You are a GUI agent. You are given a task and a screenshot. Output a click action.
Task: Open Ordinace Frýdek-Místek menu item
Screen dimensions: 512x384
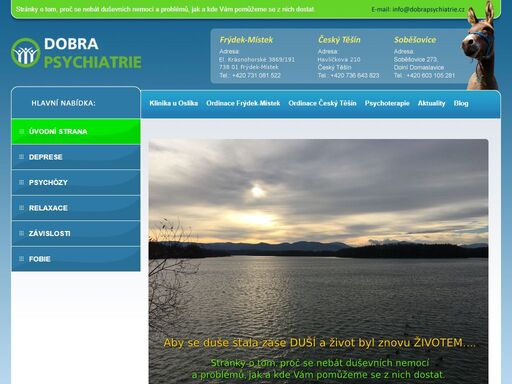pos(243,103)
